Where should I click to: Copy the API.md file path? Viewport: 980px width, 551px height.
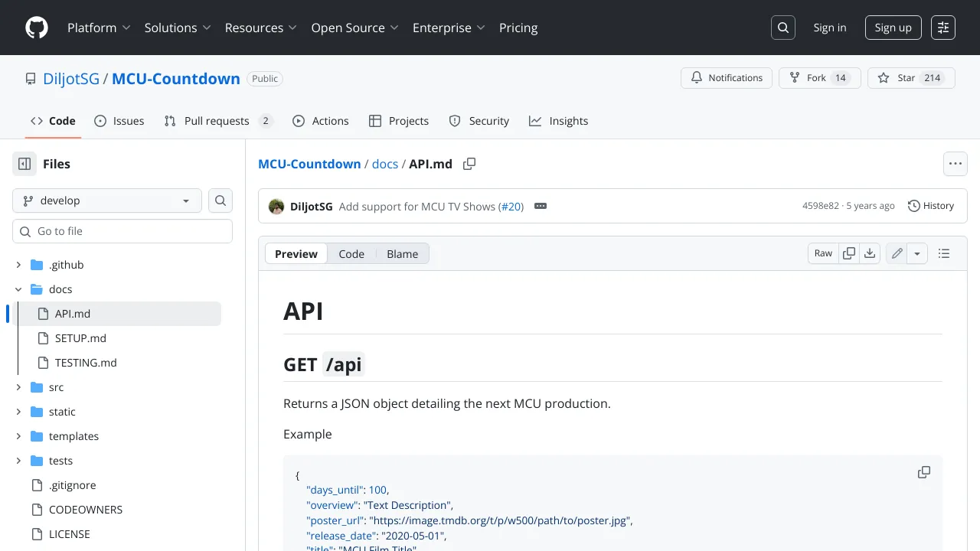(x=469, y=164)
